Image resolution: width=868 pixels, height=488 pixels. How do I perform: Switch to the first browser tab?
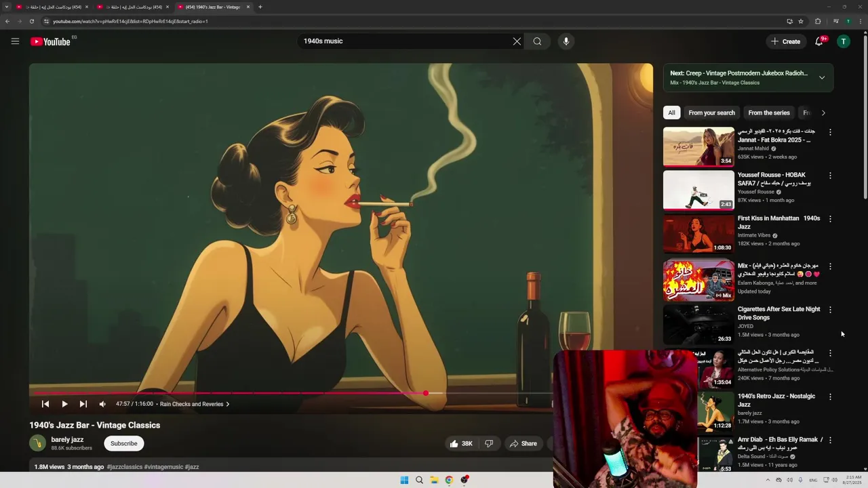click(x=53, y=7)
